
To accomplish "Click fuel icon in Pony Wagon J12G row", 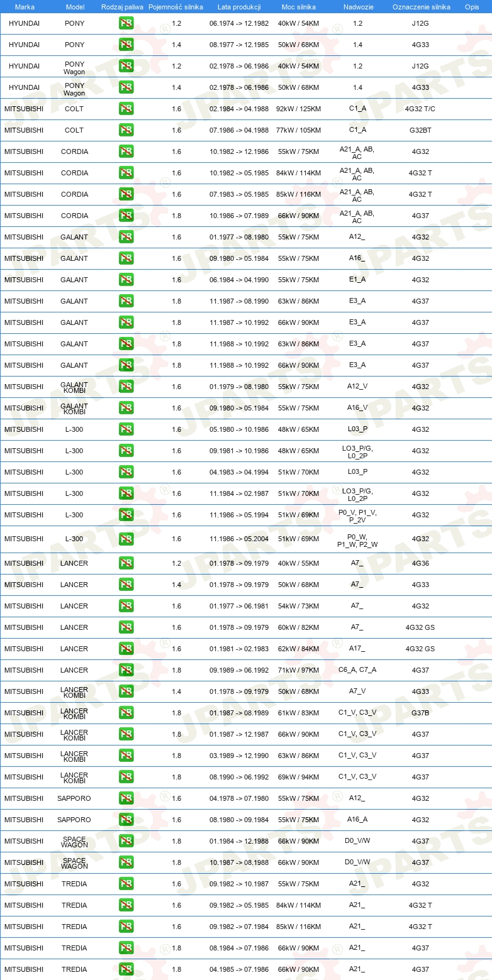I will (126, 66).
